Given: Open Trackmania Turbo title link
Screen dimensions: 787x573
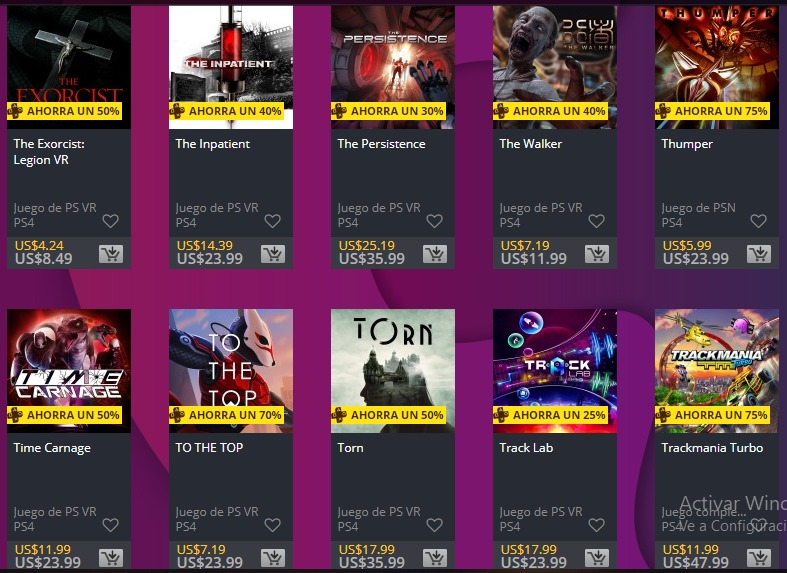Looking at the screenshot, I should pos(712,448).
